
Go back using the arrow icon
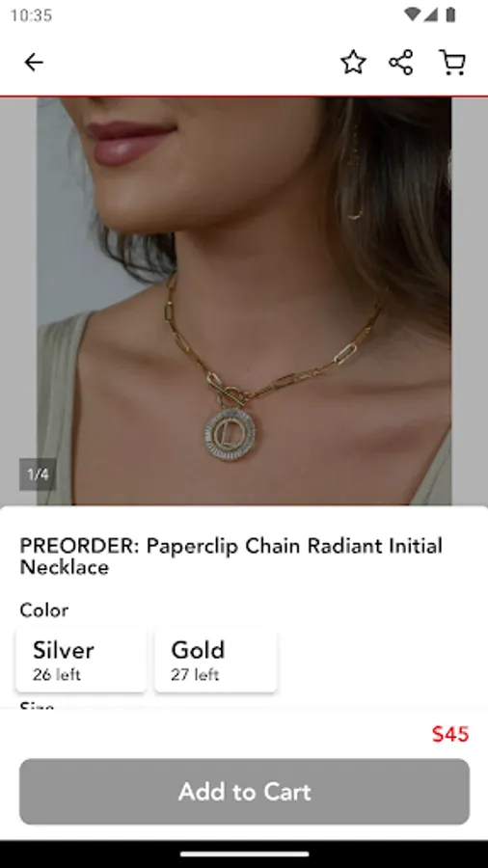34,62
